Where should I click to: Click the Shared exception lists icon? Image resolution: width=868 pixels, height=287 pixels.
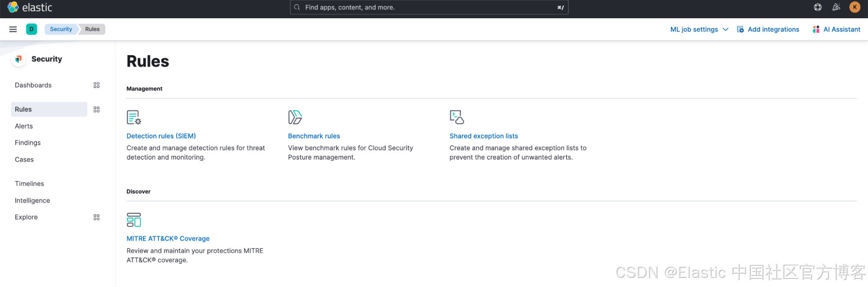[x=457, y=117]
